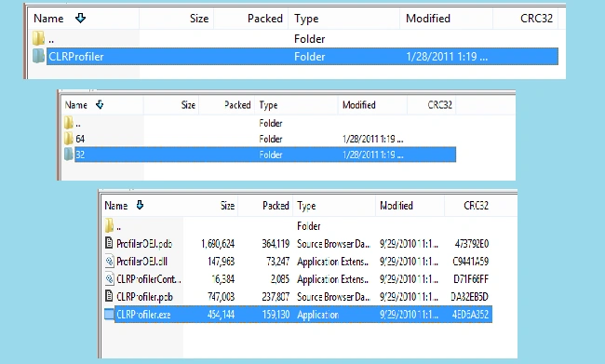Select the CLRProfiler folder name
The height and width of the screenshot is (364, 605).
click(x=76, y=57)
